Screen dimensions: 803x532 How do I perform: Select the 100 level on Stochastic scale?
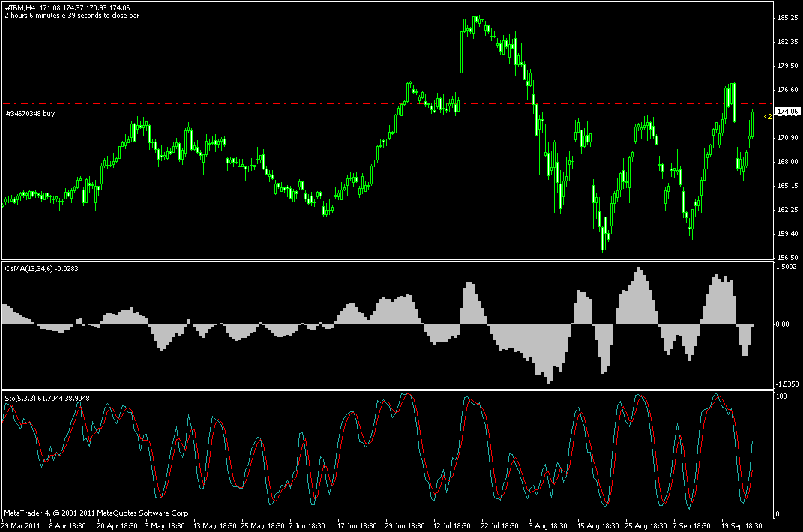pos(781,396)
